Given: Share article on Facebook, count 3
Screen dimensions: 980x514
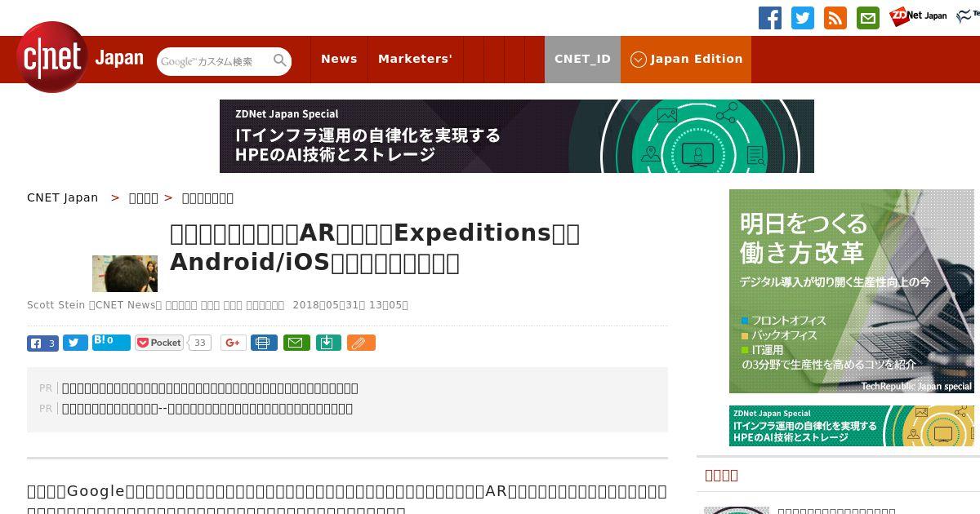Looking at the screenshot, I should coord(42,343).
